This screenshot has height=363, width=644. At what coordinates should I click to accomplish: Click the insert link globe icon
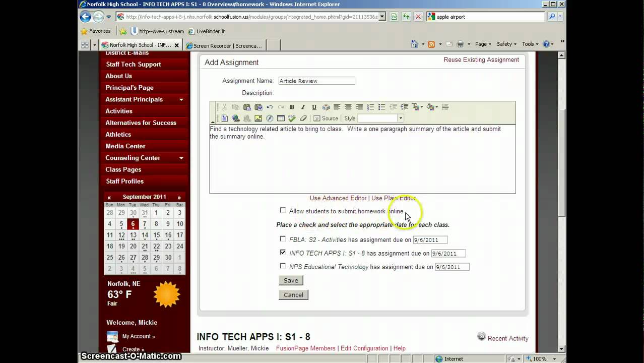[236, 118]
